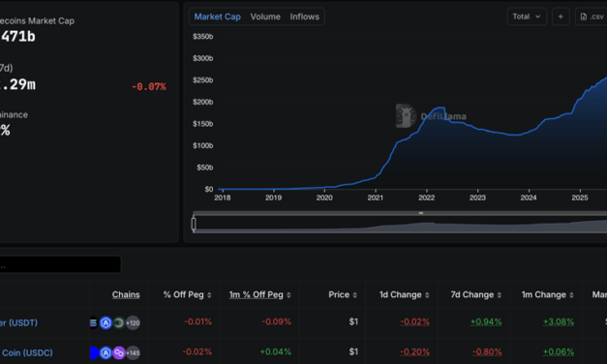This screenshot has height=364, width=607.
Task: Click USDC % off peg value -0.02%
Action: (197, 352)
